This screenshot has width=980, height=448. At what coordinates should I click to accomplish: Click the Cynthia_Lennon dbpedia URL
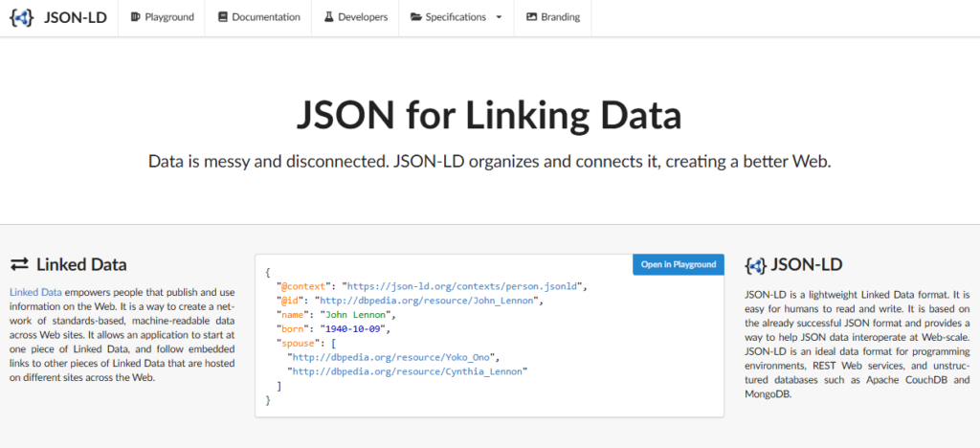(x=408, y=371)
